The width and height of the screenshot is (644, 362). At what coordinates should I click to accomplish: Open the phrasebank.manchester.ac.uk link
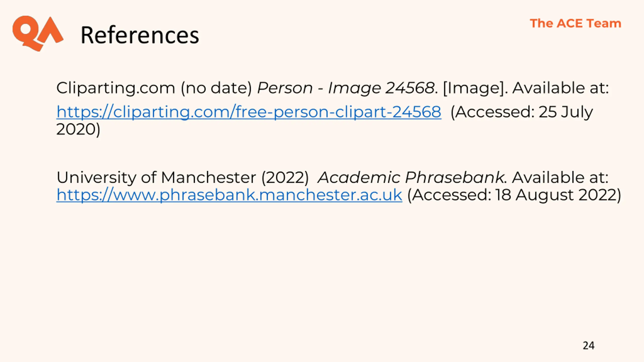[x=229, y=195]
